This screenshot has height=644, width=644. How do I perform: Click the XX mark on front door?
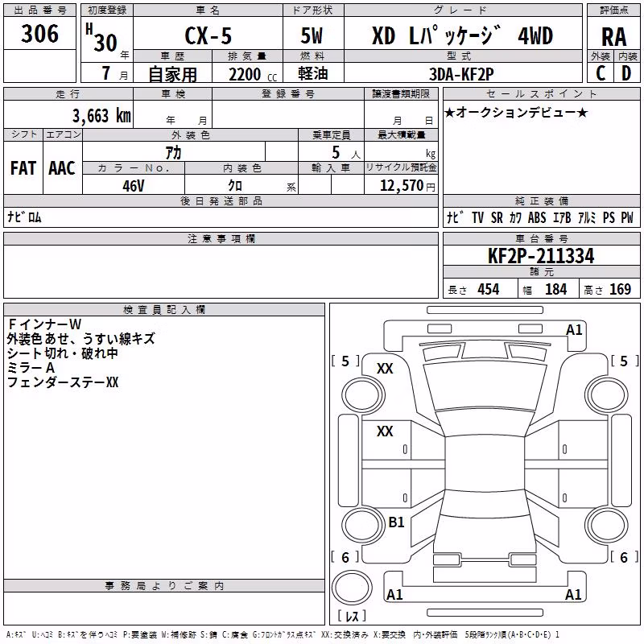pyautogui.click(x=385, y=431)
